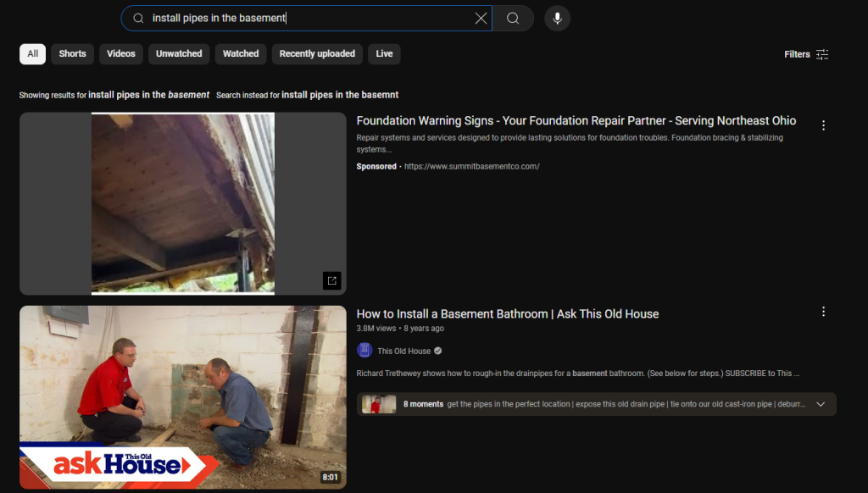The width and height of the screenshot is (868, 493).
Task: Clear the search query with the X icon
Action: point(481,18)
